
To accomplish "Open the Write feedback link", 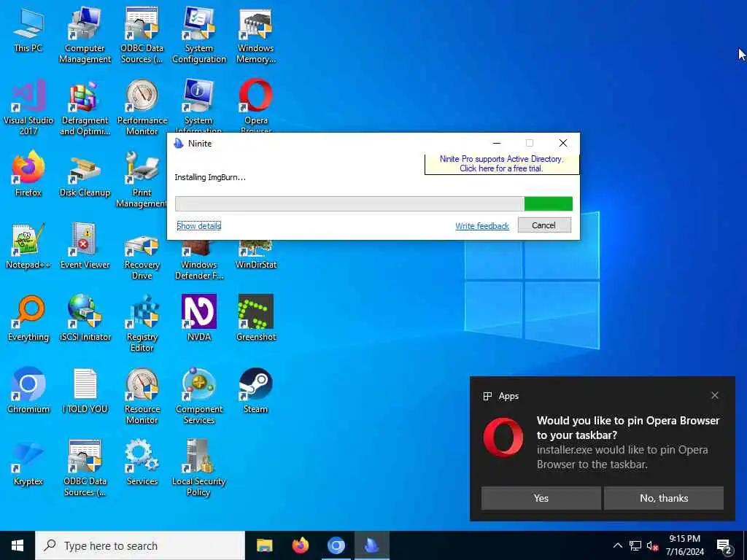I will click(482, 226).
